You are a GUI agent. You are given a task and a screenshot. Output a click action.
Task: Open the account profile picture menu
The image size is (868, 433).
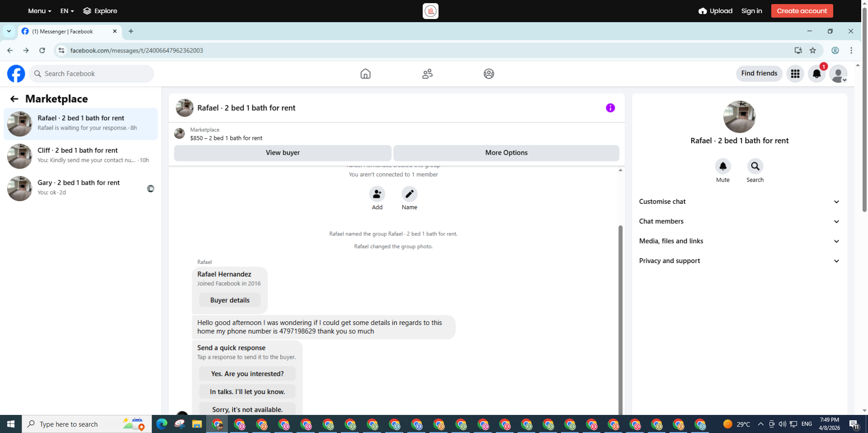pos(838,74)
